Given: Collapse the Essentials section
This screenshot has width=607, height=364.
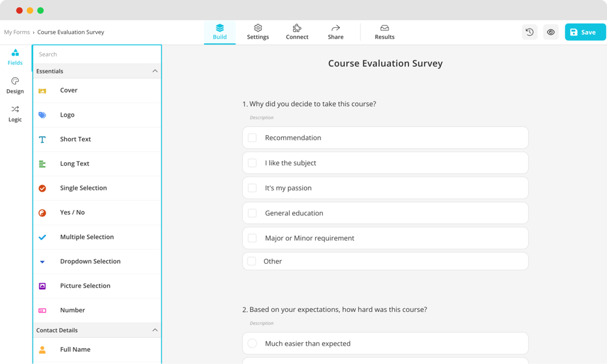Looking at the screenshot, I should [155, 71].
